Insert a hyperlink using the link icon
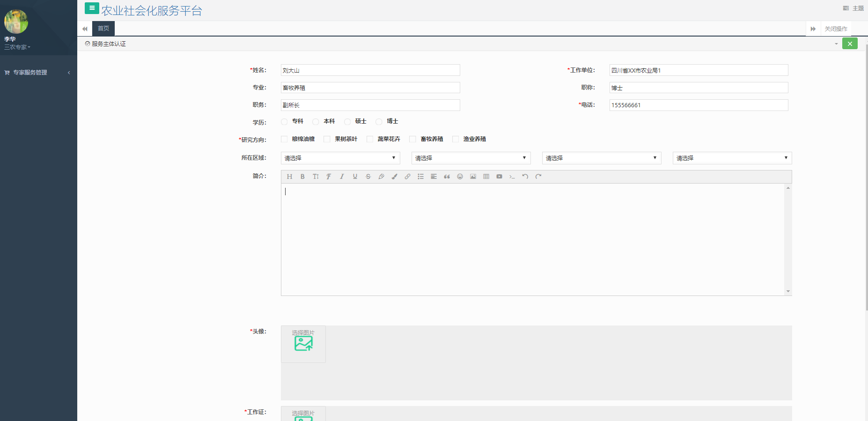 (x=407, y=177)
